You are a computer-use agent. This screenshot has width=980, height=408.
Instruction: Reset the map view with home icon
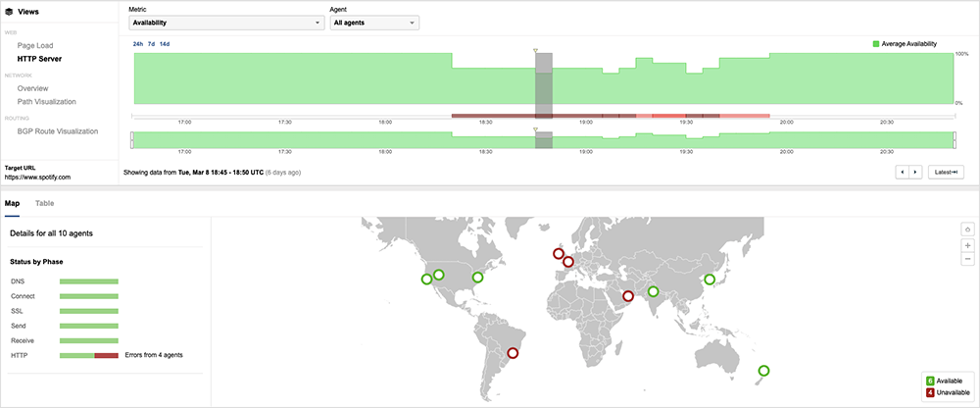point(968,228)
